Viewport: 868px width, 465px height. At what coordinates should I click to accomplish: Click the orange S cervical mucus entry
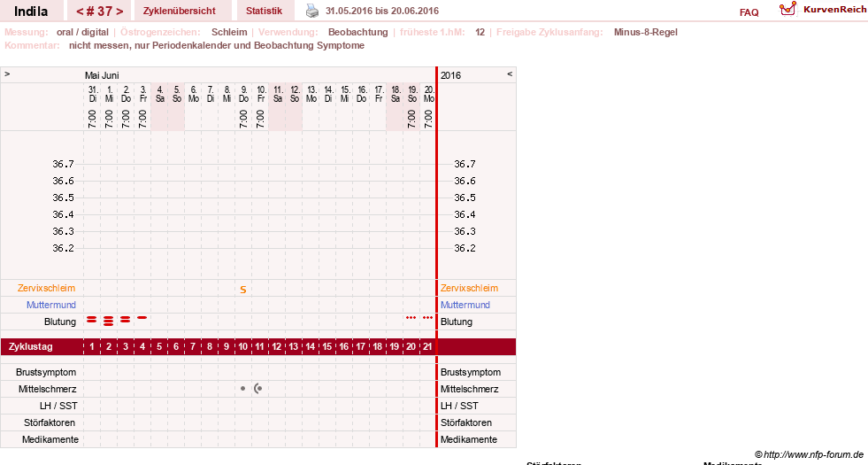243,290
